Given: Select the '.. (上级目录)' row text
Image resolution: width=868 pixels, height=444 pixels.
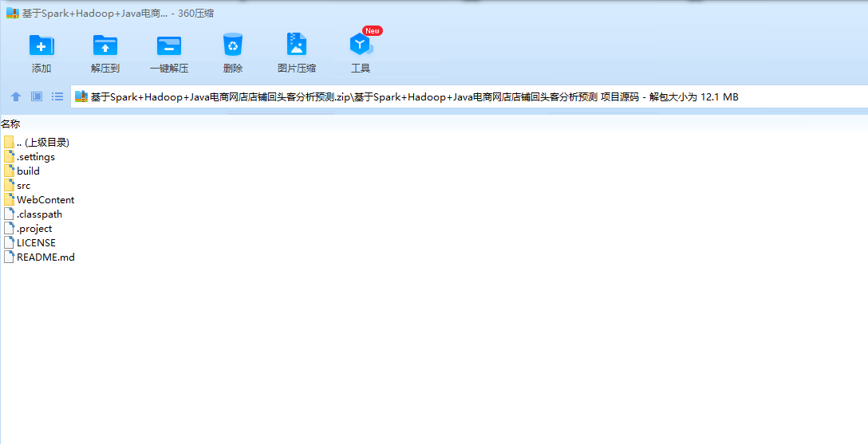Looking at the screenshot, I should [x=43, y=142].
